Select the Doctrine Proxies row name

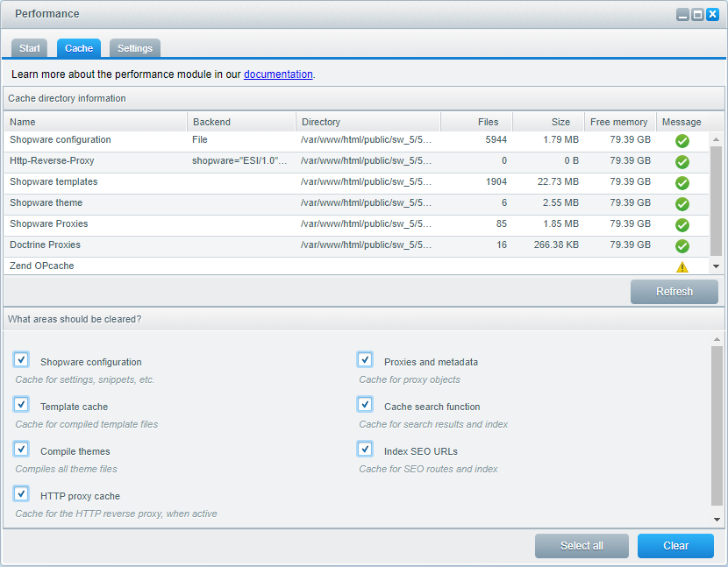coord(45,245)
